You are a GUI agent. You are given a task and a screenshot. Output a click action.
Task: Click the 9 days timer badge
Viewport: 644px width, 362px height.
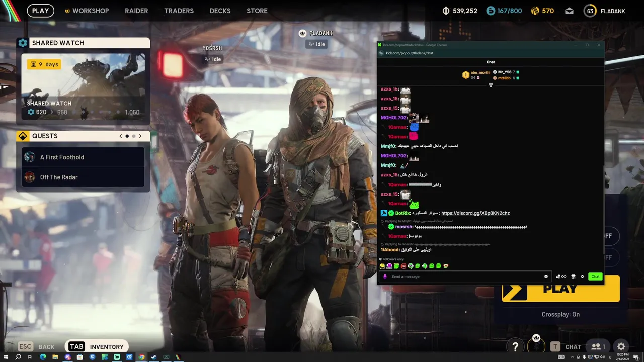tap(44, 64)
